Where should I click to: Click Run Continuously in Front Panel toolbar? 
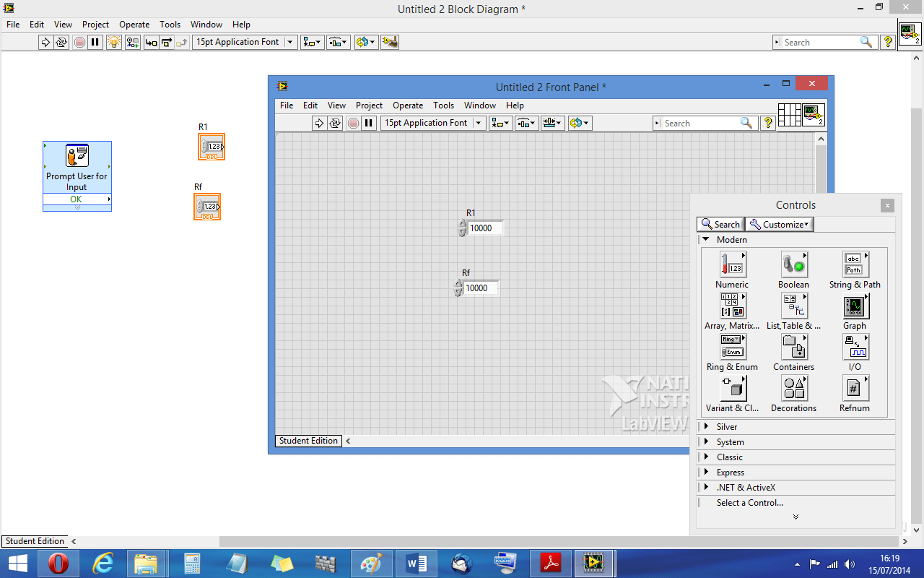pos(334,123)
